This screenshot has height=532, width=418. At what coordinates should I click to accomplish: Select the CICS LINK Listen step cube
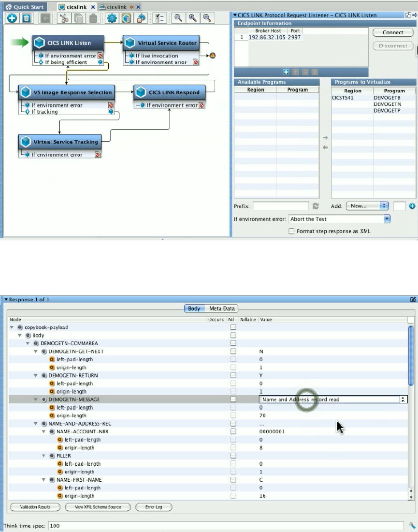(39, 43)
